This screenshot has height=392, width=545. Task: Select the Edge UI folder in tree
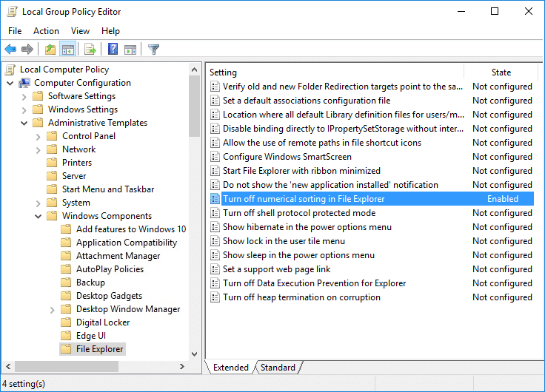pyautogui.click(x=91, y=336)
